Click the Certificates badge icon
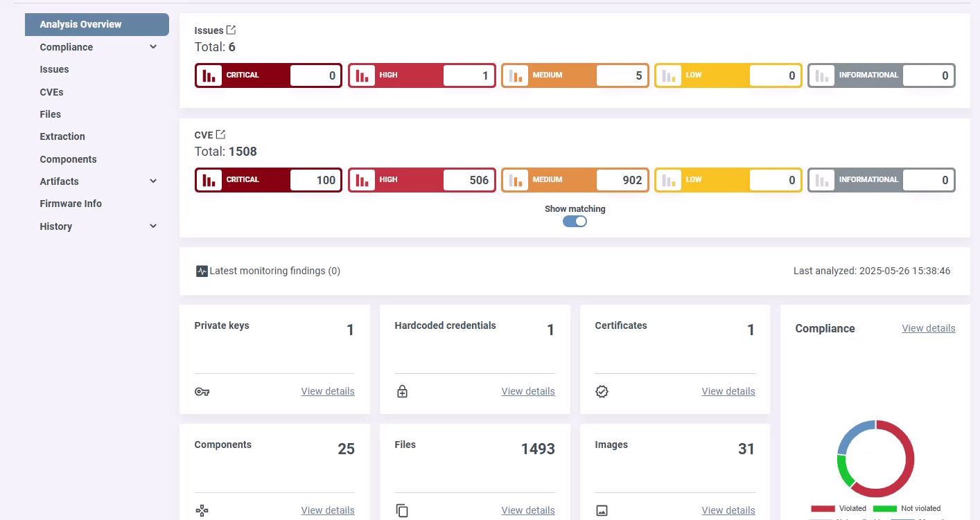 point(602,392)
